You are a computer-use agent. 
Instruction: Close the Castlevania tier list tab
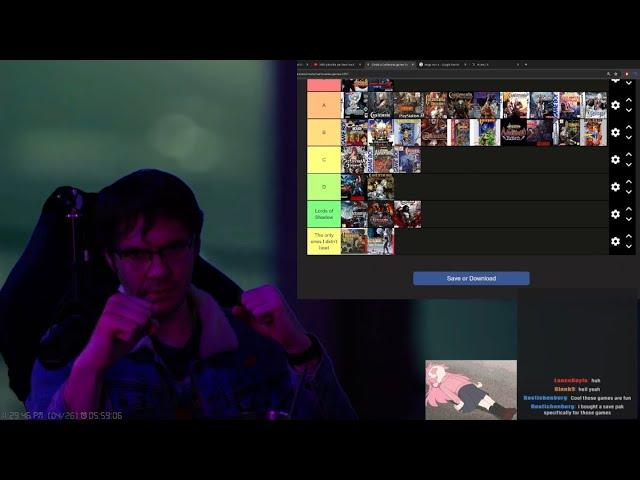tap(412, 64)
